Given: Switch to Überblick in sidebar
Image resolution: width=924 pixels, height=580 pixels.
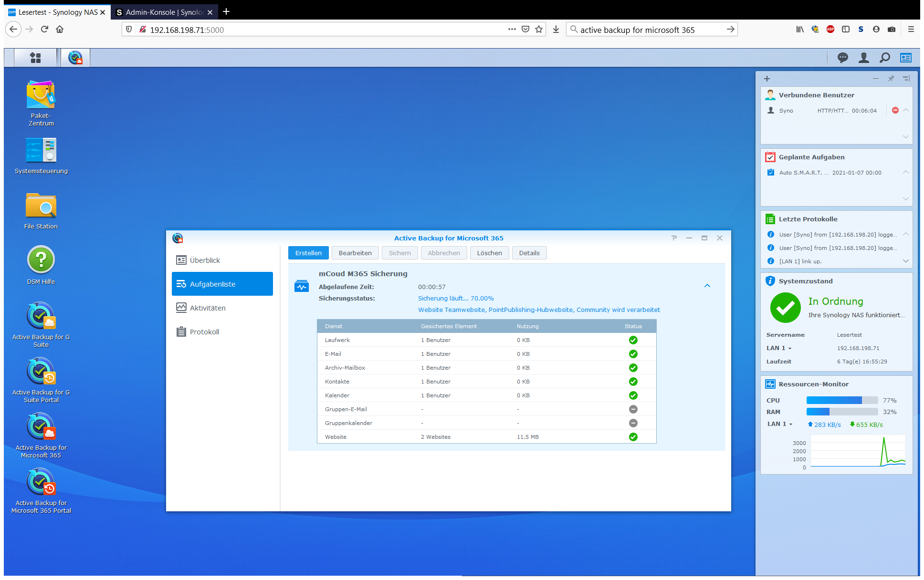Looking at the screenshot, I should [x=205, y=260].
